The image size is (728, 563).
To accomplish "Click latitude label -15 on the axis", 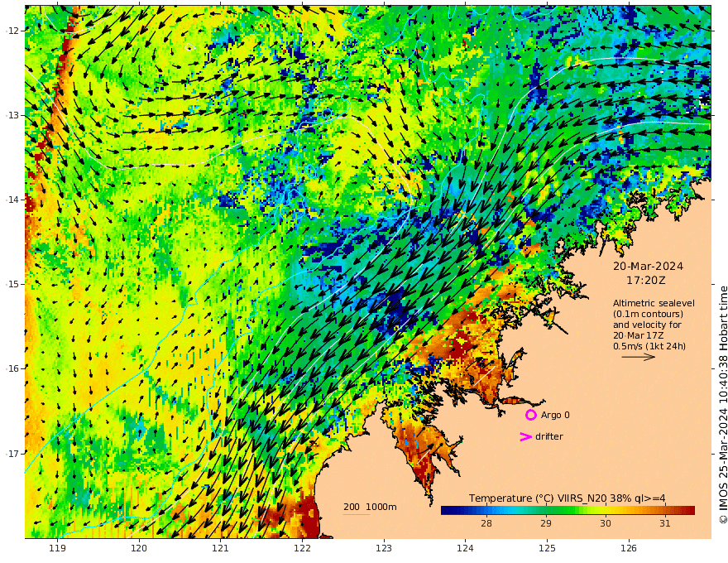I will [12, 284].
